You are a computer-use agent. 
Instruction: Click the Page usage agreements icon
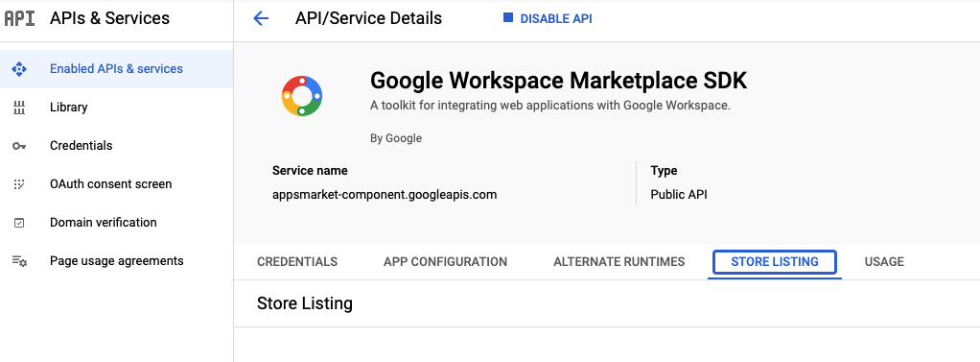pos(19,261)
